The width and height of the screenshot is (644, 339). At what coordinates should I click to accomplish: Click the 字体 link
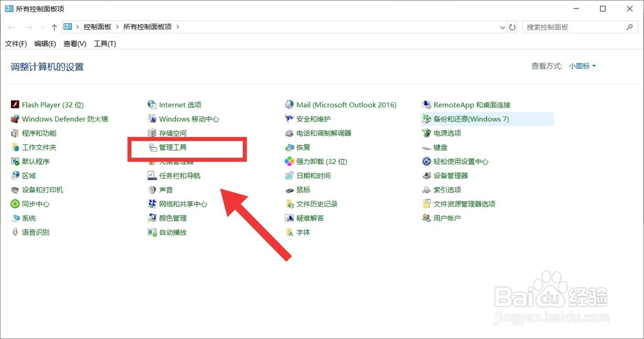tap(303, 232)
